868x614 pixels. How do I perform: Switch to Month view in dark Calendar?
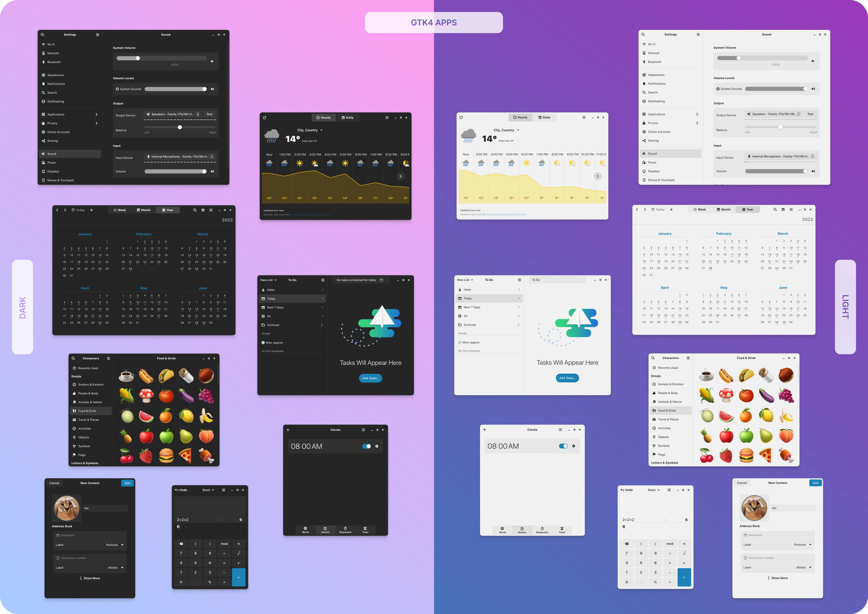[144, 210]
